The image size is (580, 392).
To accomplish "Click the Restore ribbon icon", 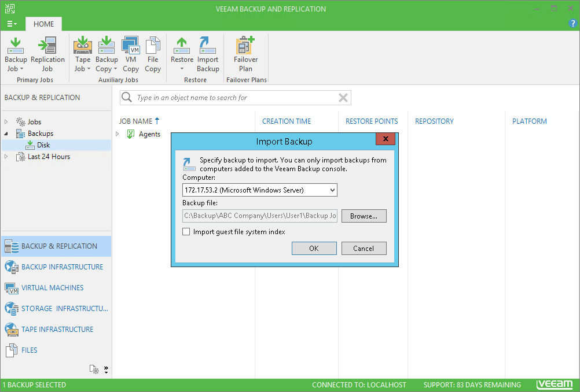I will click(x=182, y=45).
